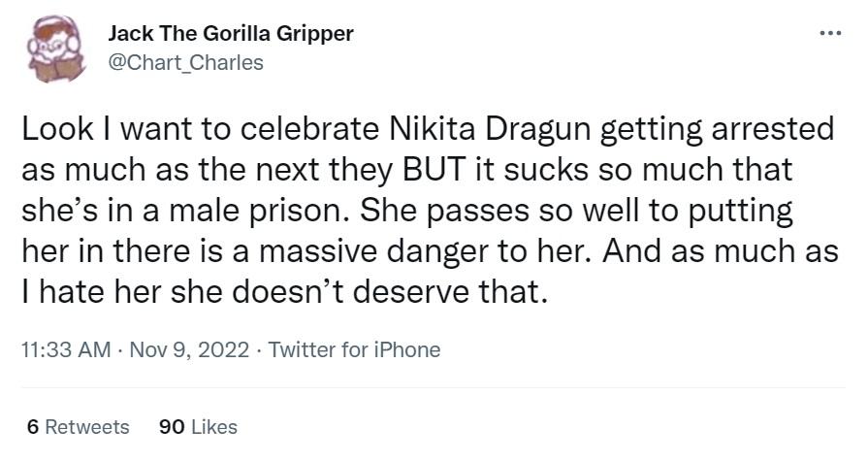Click the @Chart_Charles handle
This screenshot has width=868, height=462.
coord(185,62)
